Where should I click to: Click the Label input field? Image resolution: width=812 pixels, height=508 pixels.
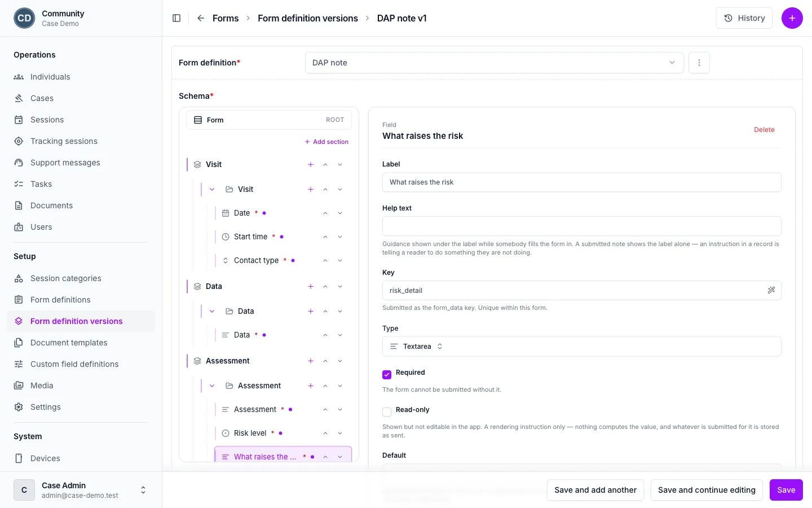[x=582, y=182]
